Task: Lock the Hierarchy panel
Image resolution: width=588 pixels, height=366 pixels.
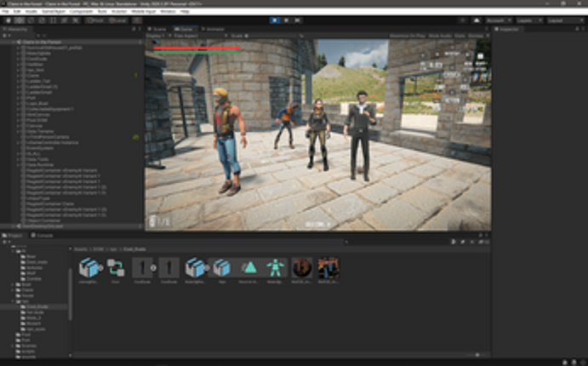Action: [134, 29]
